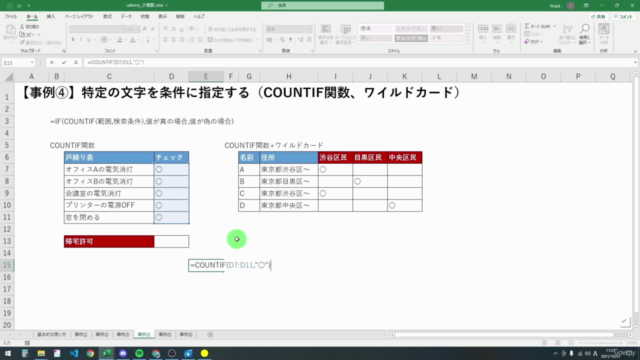The image size is (640, 360).
Task: Click decrease decimal places icon
Action: (309, 40)
